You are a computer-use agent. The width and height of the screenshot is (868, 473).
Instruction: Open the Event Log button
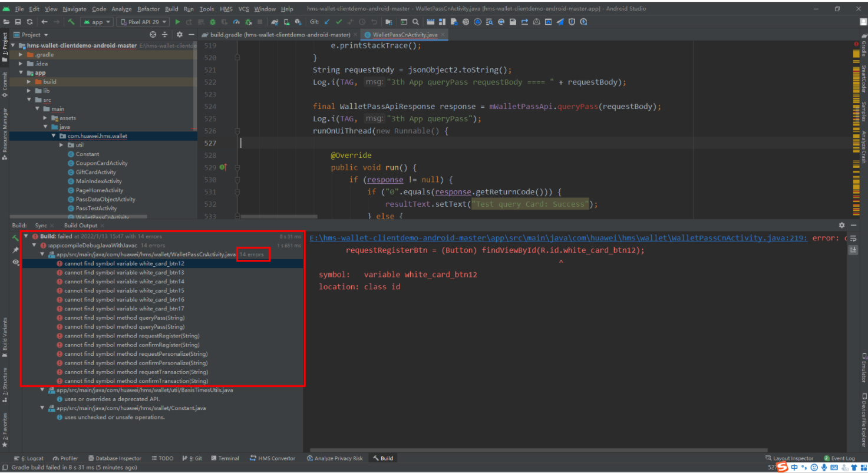pyautogui.click(x=839, y=458)
